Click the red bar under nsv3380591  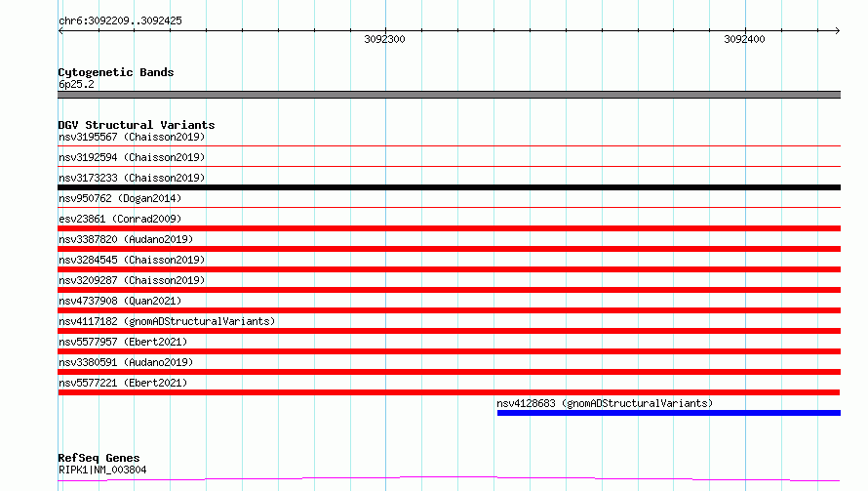(x=449, y=372)
